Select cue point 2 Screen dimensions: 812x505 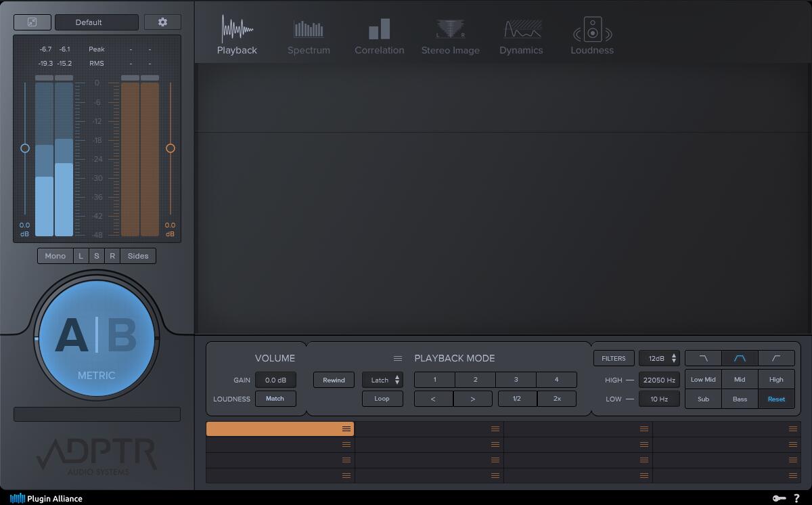475,380
